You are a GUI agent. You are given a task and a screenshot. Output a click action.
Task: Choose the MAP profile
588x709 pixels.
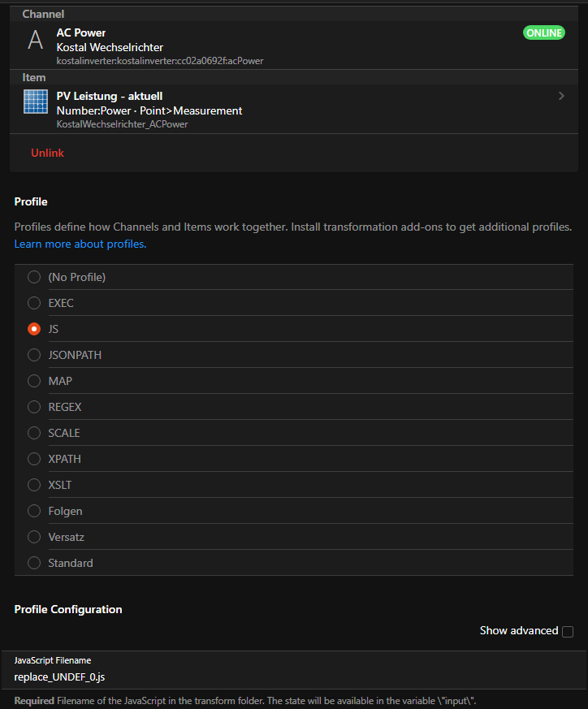click(34, 381)
